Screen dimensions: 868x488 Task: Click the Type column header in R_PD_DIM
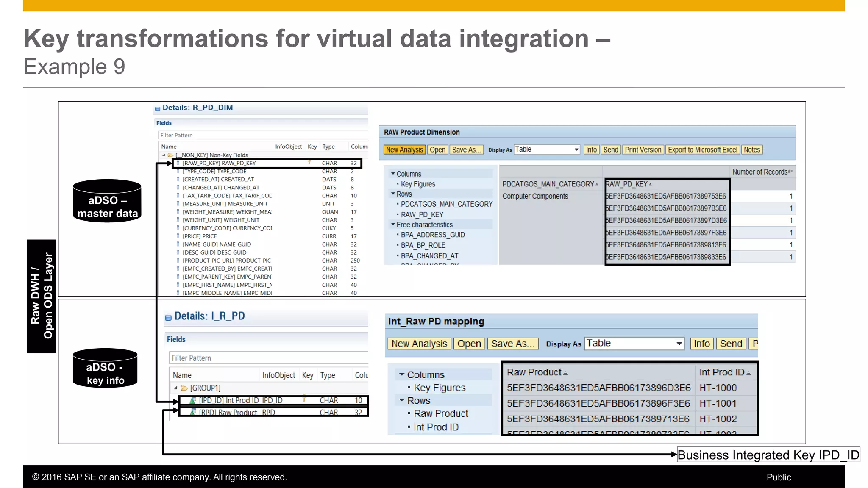point(328,147)
